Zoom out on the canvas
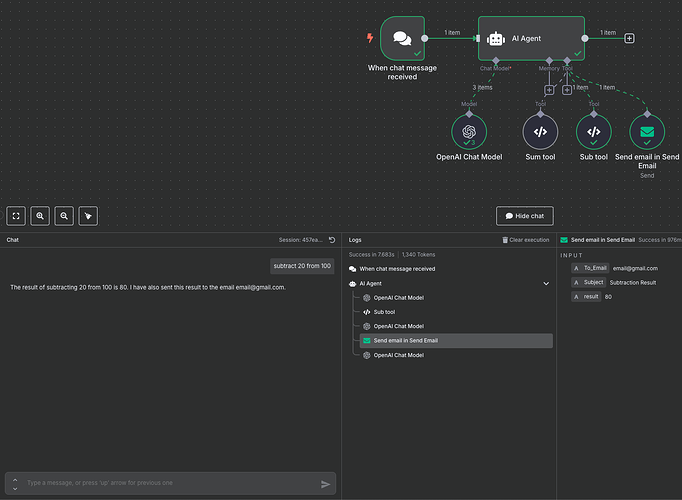The image size is (682, 500). 64,216
